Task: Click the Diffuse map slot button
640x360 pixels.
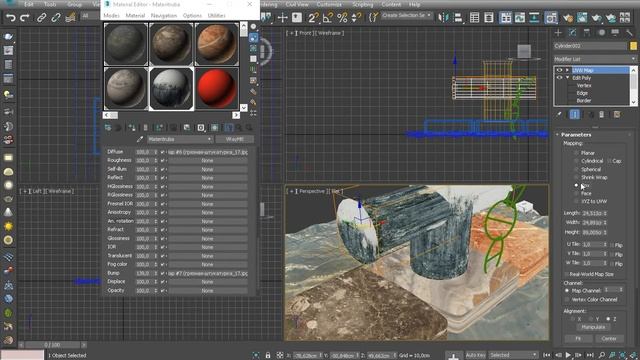Action: point(208,152)
